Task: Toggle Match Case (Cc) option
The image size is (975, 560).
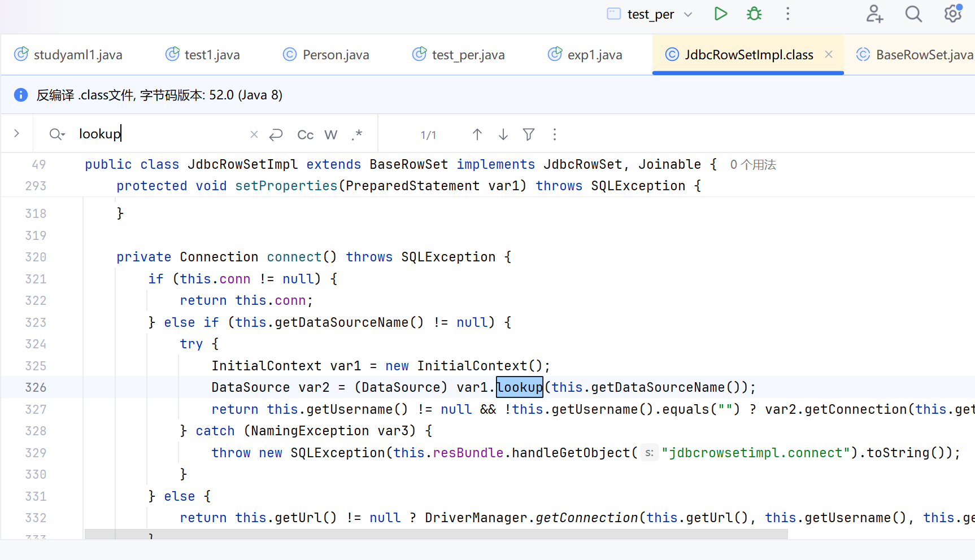Action: coord(305,134)
